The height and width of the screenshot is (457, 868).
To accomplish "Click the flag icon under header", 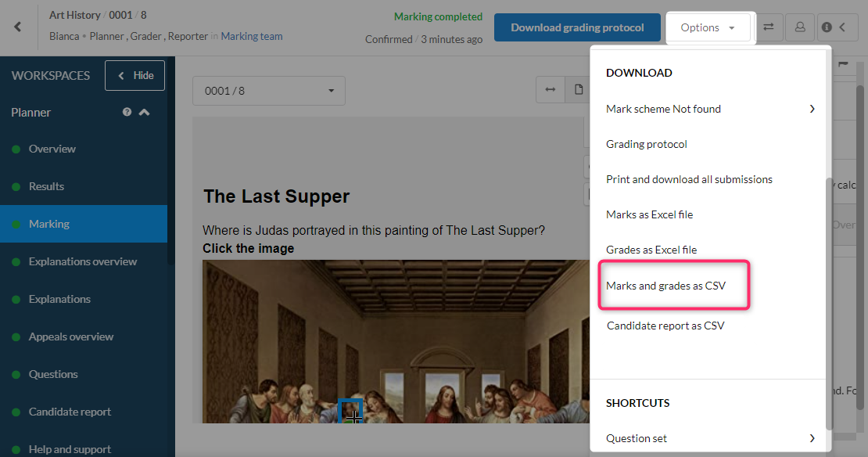I will (x=843, y=64).
